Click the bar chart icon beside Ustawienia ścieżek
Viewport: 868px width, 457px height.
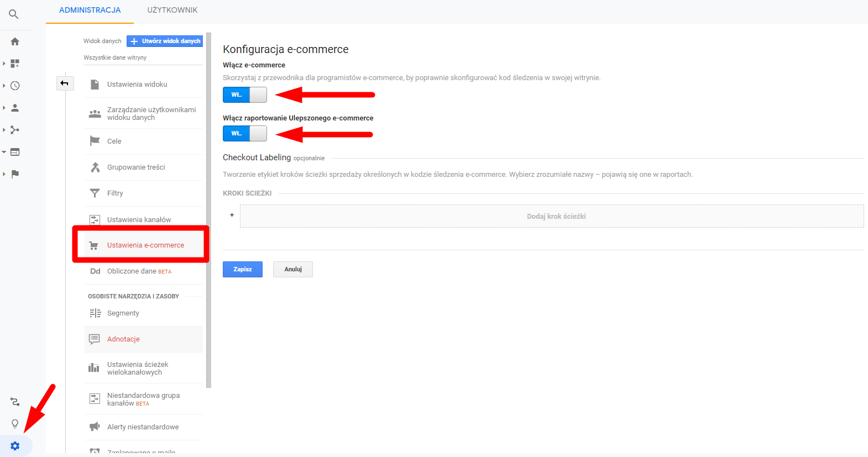(94, 367)
